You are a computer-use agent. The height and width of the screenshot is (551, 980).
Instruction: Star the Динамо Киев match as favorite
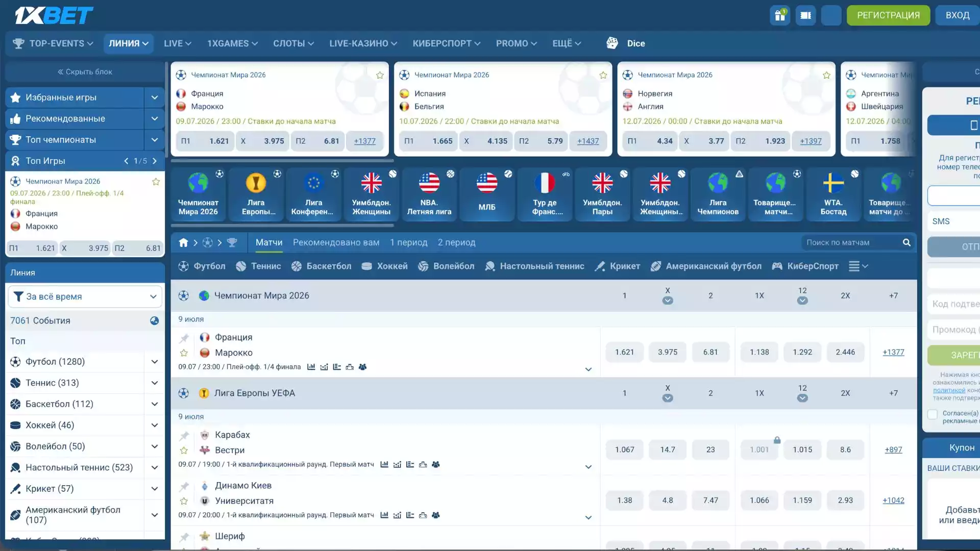184,501
